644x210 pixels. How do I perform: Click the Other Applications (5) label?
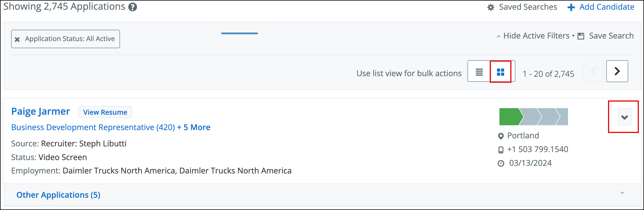[x=58, y=195]
